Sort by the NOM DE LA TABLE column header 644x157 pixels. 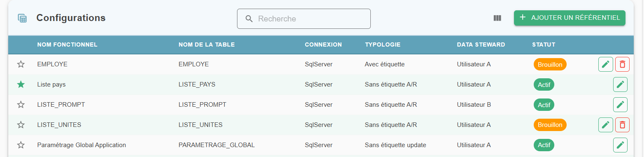pos(207,45)
